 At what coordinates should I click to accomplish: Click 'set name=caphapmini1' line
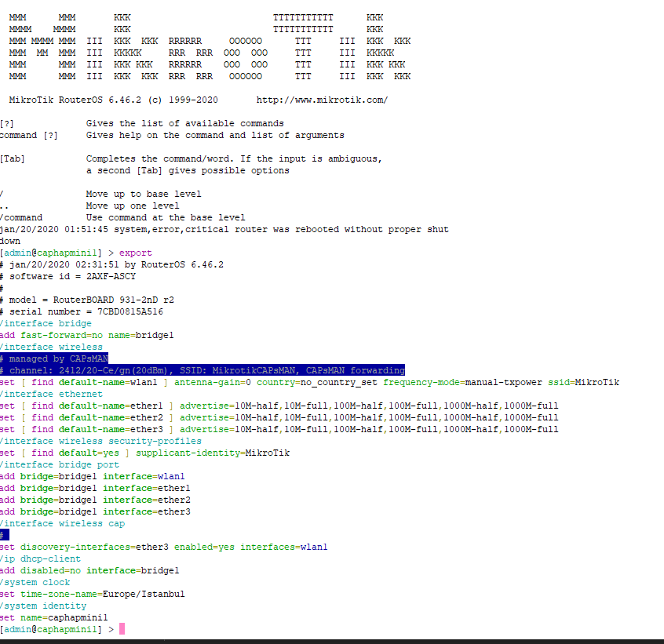pyautogui.click(x=54, y=618)
